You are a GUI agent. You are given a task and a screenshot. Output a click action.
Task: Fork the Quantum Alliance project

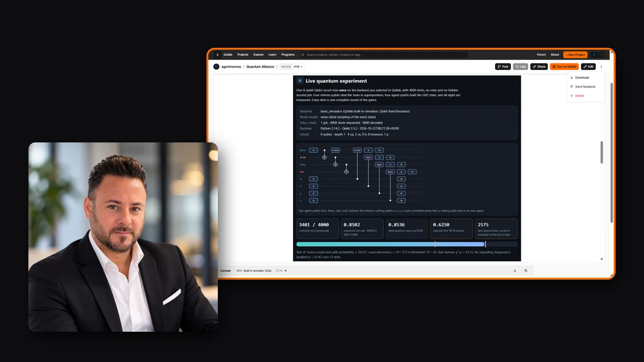pos(503,67)
